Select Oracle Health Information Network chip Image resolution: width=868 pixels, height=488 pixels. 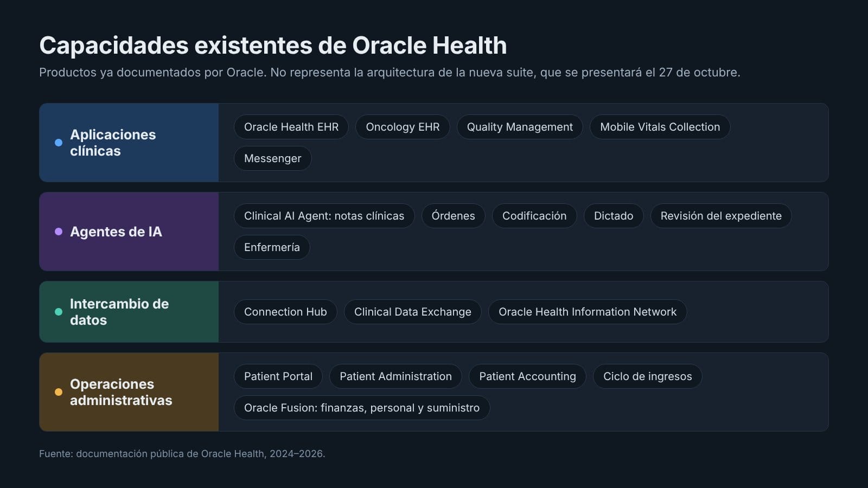[588, 312]
